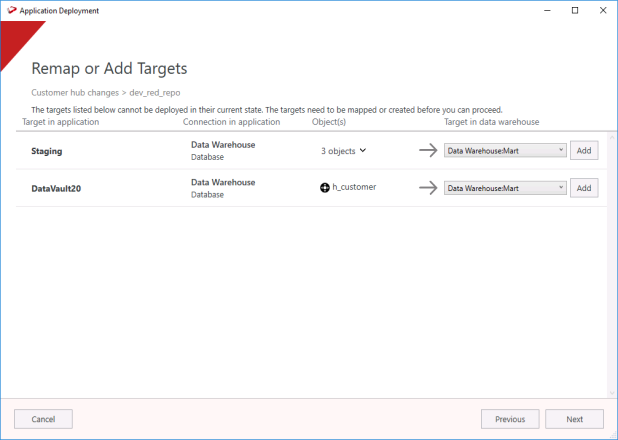Click the h_customer object name
The width and height of the screenshot is (618, 440).
coord(354,187)
